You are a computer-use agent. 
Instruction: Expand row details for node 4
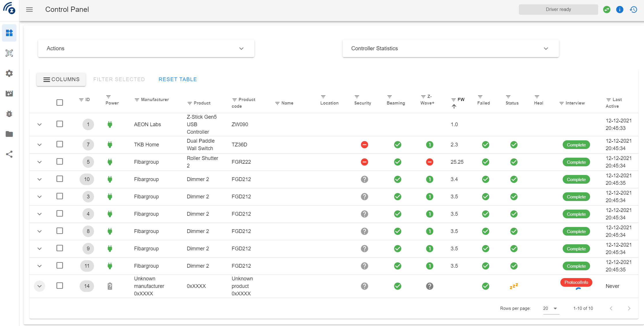point(40,214)
